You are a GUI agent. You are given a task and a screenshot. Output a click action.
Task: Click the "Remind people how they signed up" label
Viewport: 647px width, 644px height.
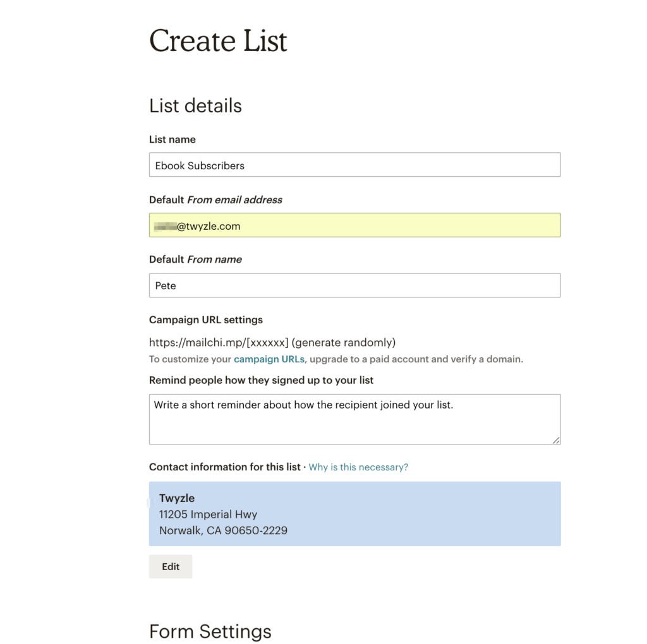click(x=261, y=380)
